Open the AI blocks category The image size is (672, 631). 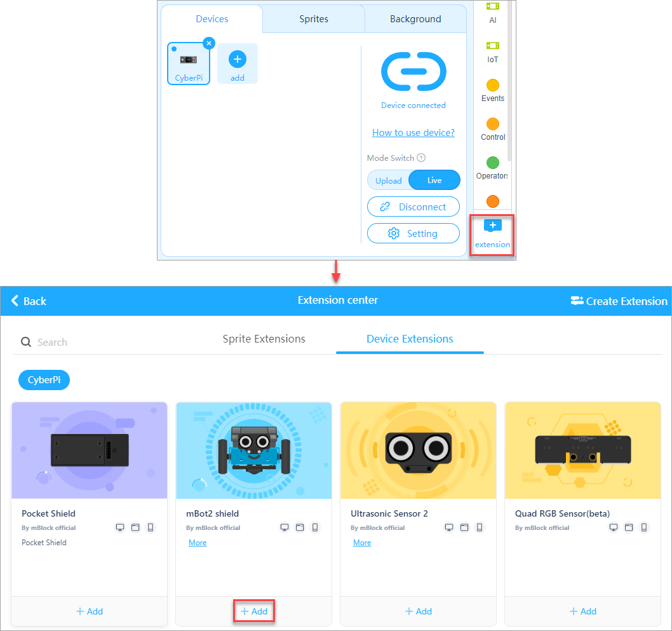pyautogui.click(x=492, y=7)
